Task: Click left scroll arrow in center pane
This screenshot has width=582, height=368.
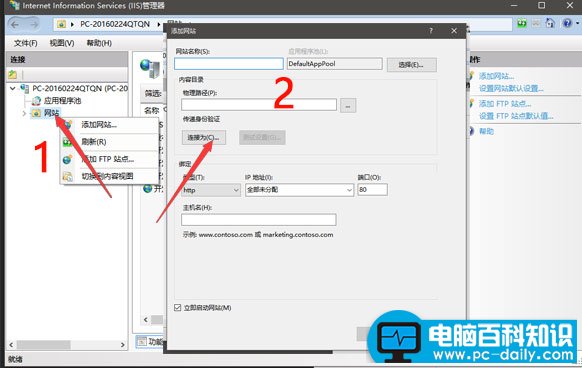Action: click(146, 320)
